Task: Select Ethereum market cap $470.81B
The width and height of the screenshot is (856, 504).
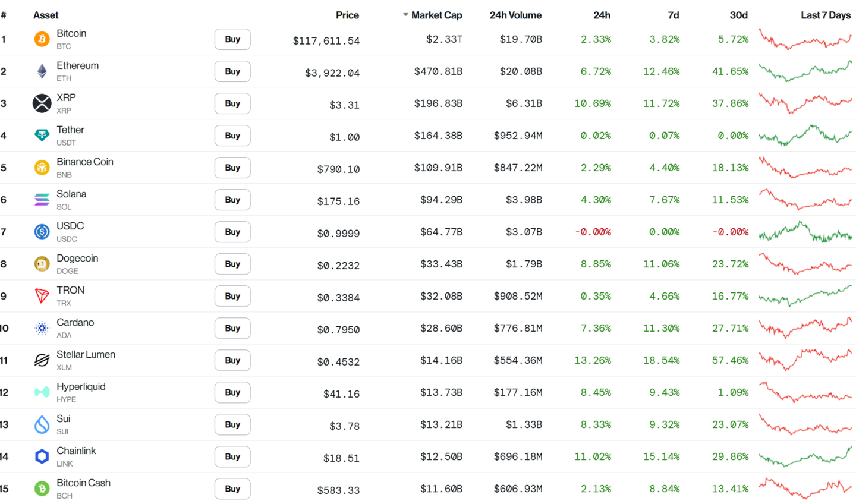Action: pos(438,71)
